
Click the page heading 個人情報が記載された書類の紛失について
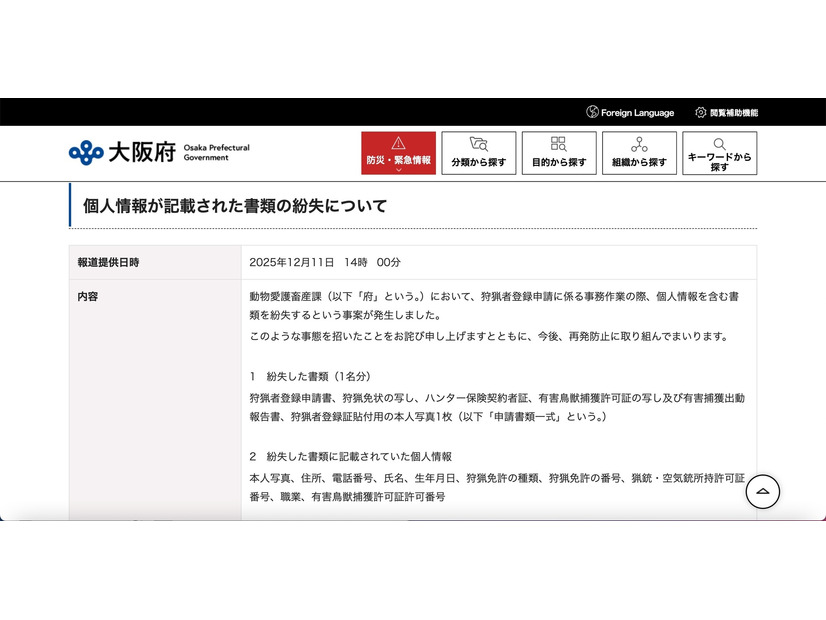tap(233, 206)
